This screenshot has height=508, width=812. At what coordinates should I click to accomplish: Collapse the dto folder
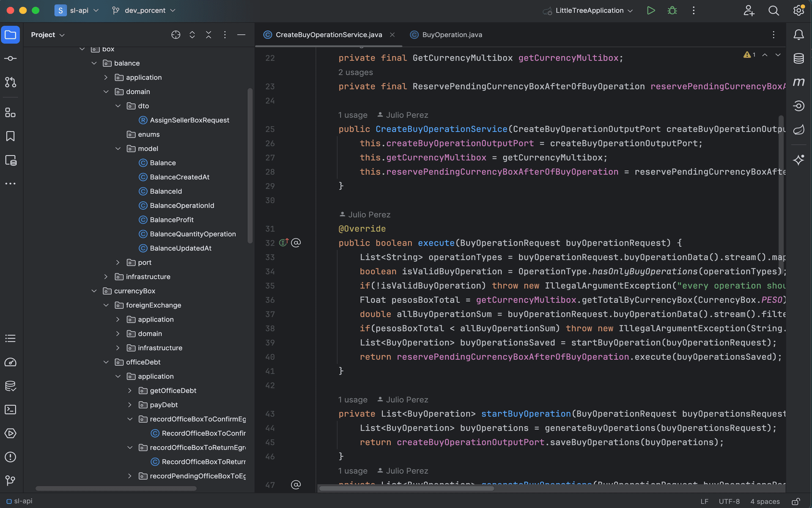(x=118, y=106)
